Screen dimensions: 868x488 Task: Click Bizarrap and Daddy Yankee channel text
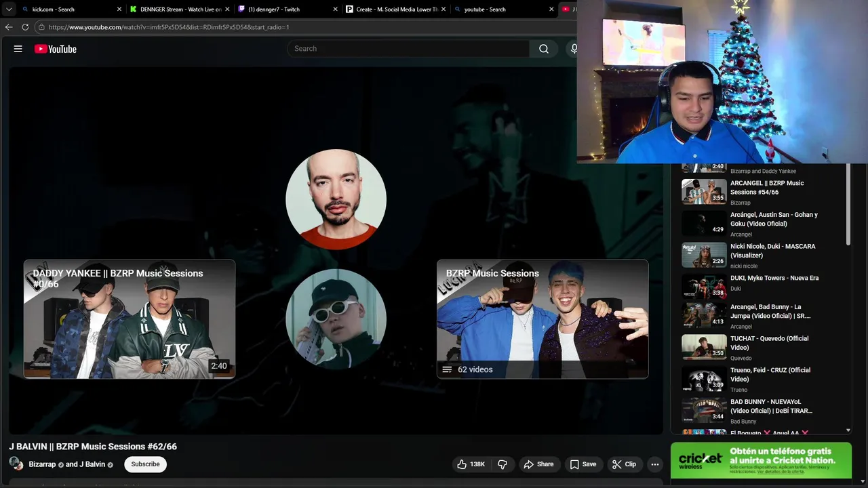763,171
